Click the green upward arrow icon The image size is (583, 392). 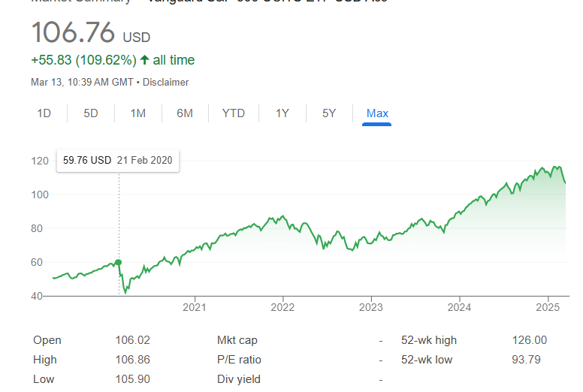coord(145,60)
